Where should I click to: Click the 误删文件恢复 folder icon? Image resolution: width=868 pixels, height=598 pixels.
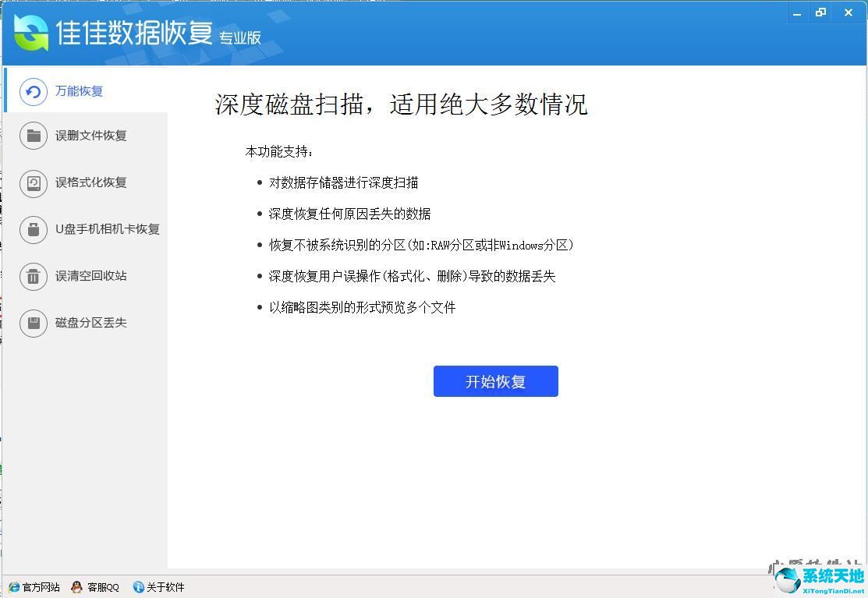point(34,136)
